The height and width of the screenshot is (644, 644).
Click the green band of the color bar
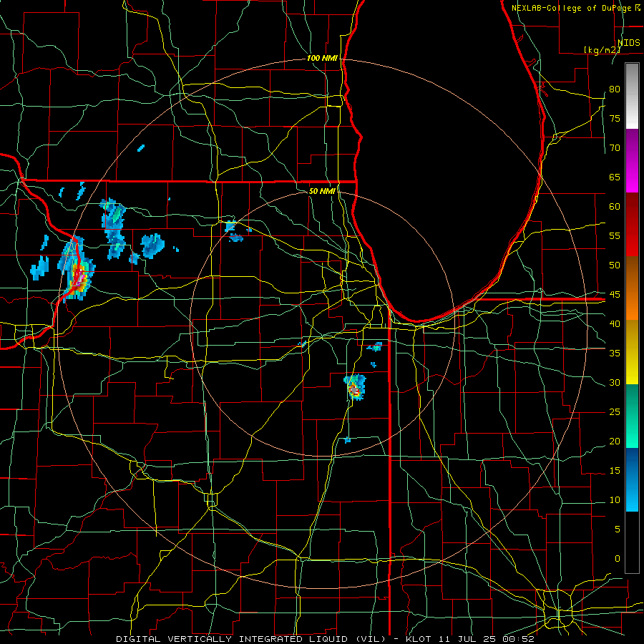coord(632,416)
